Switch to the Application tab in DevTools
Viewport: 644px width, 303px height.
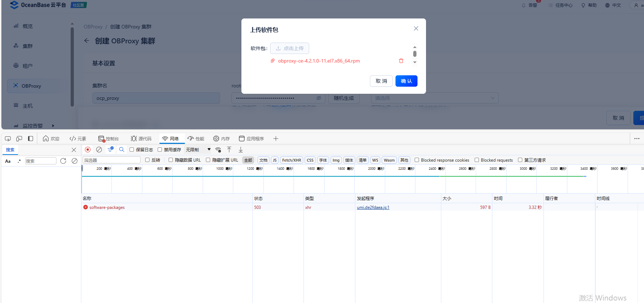click(251, 139)
